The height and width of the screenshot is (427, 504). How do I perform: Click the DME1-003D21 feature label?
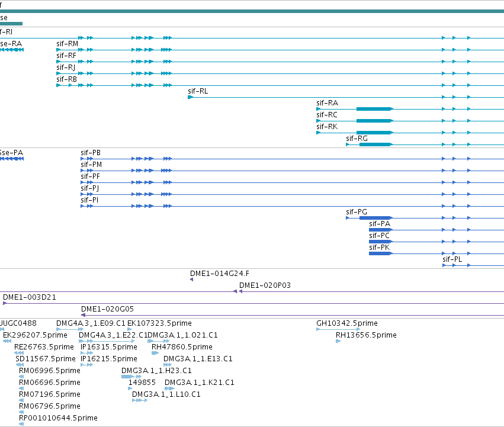tap(30, 297)
